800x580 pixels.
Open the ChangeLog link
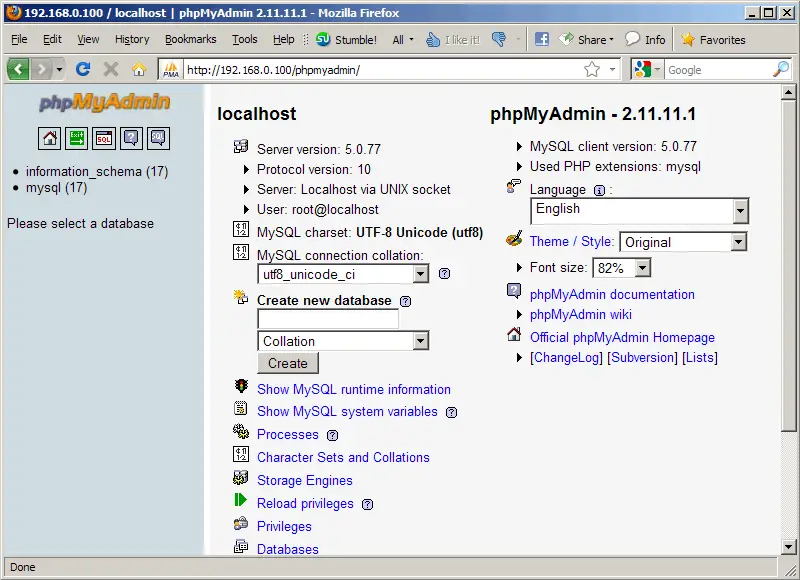pos(566,358)
